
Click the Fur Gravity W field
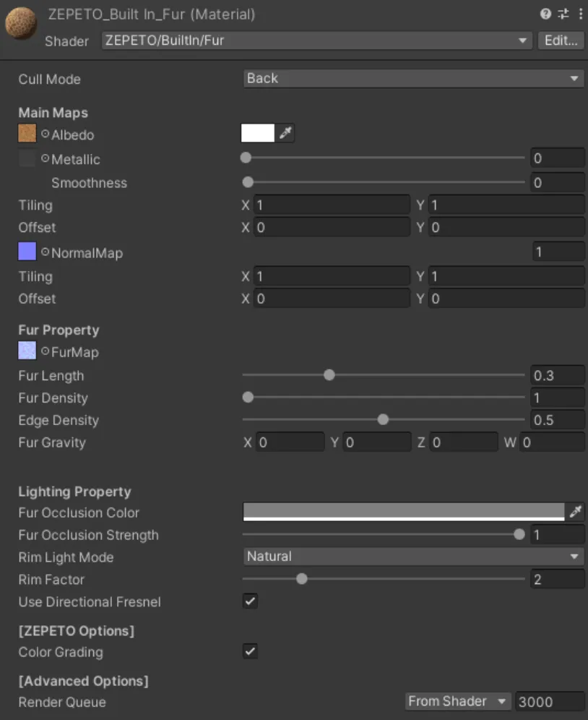click(552, 442)
